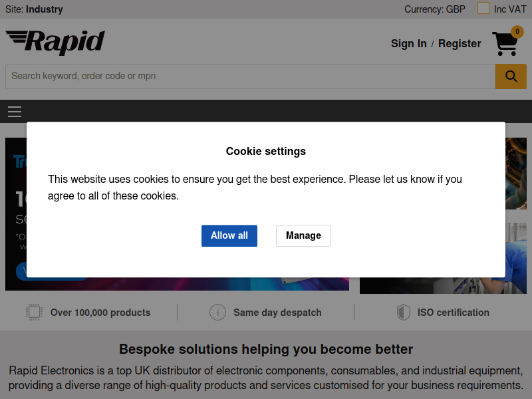Click the microchip products icon
This screenshot has height=399, width=532.
[x=34, y=313]
